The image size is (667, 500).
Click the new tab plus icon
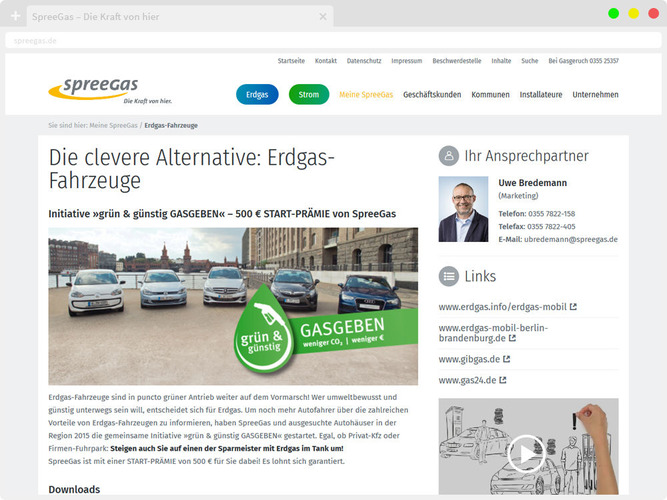pos(16,17)
